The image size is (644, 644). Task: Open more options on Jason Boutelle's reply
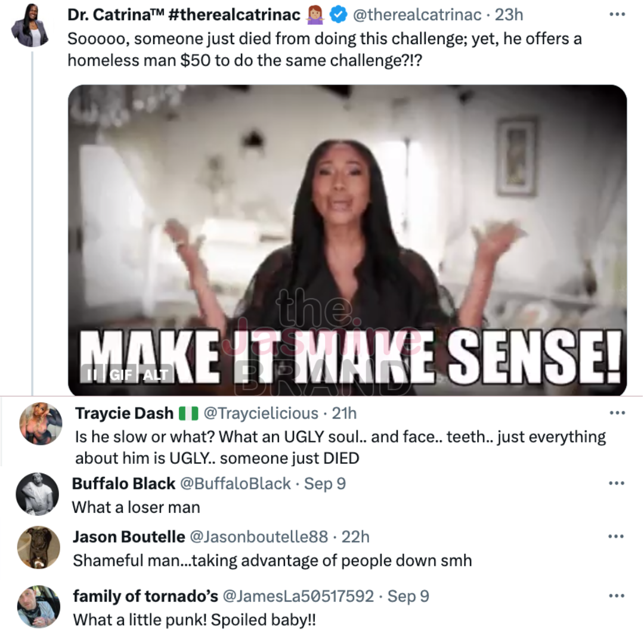point(617,537)
